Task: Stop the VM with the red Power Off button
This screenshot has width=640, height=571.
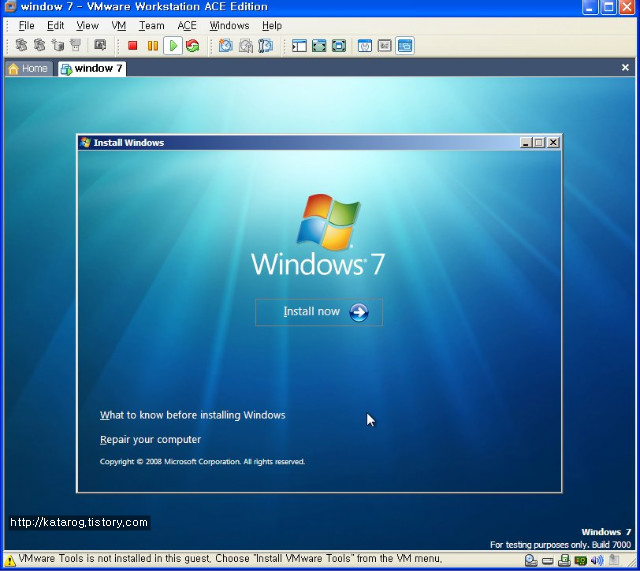Action: click(132, 45)
